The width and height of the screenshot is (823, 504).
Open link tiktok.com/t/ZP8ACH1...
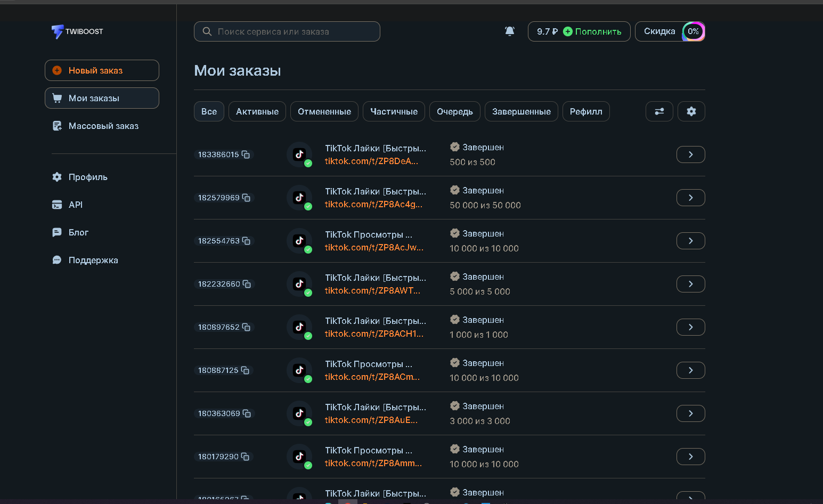point(374,334)
